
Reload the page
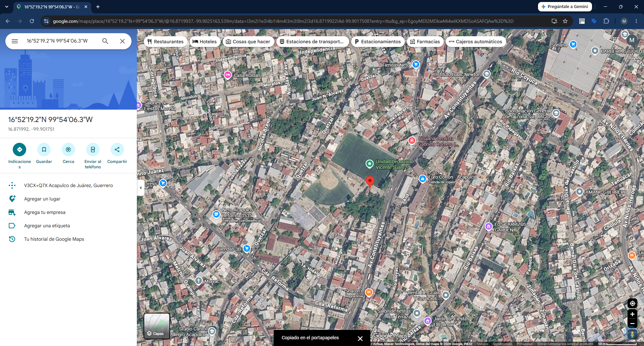click(32, 21)
